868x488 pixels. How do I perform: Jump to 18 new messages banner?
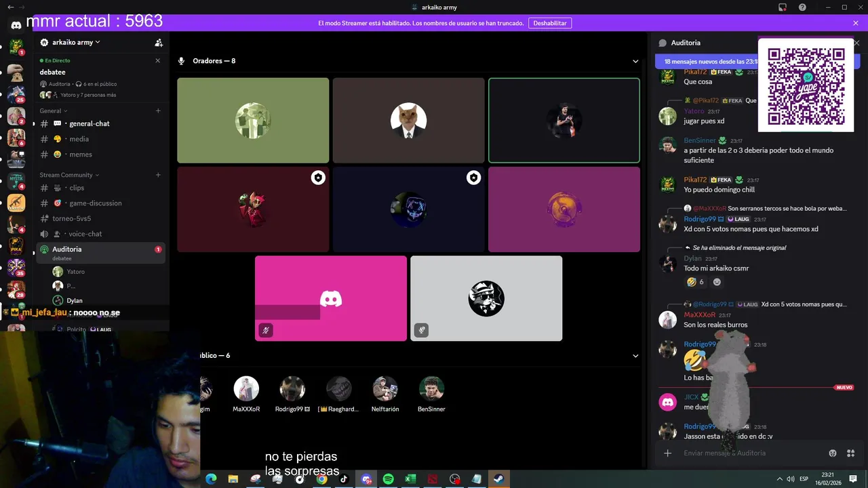point(709,62)
